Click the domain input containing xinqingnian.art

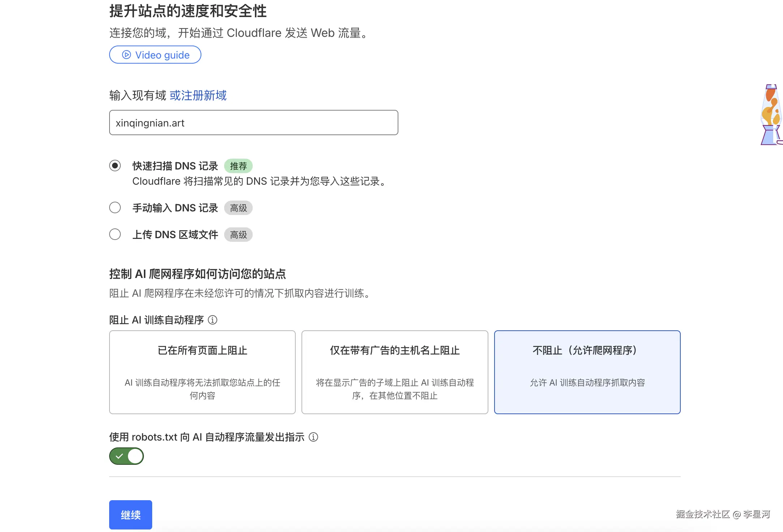coord(253,123)
